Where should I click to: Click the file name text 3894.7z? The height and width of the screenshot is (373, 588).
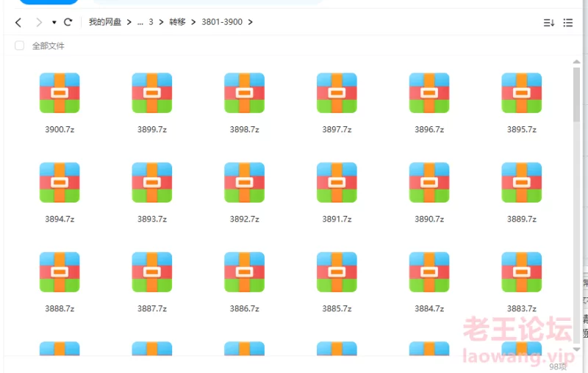pos(60,219)
